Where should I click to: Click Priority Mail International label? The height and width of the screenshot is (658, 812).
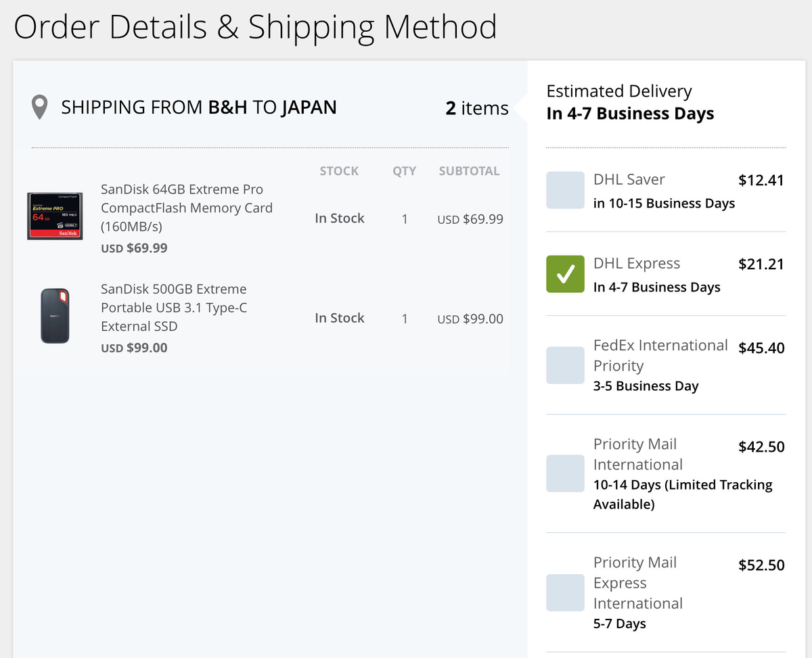(638, 454)
